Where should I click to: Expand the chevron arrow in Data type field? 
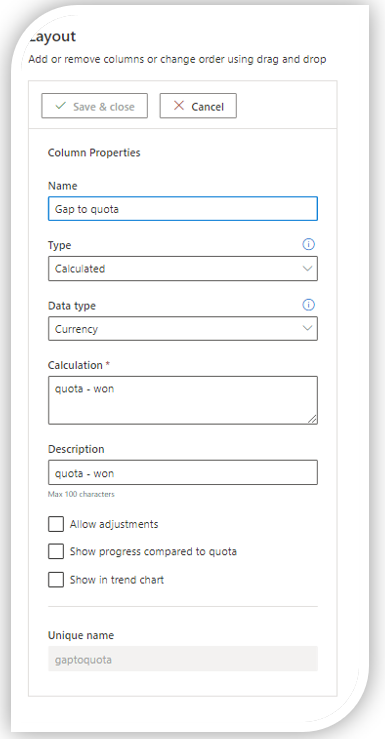tap(307, 328)
